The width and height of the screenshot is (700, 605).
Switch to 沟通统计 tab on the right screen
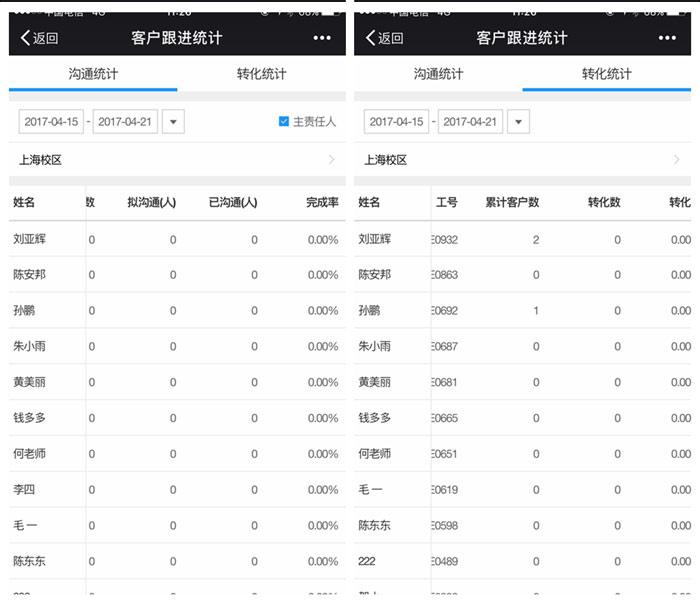(438, 74)
